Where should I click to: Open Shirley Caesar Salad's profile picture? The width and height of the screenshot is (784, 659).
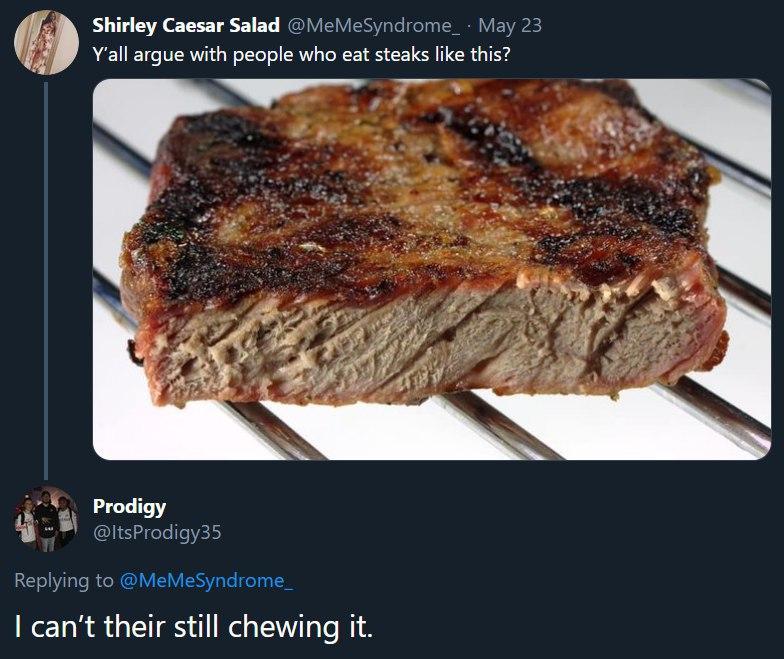pos(45,41)
